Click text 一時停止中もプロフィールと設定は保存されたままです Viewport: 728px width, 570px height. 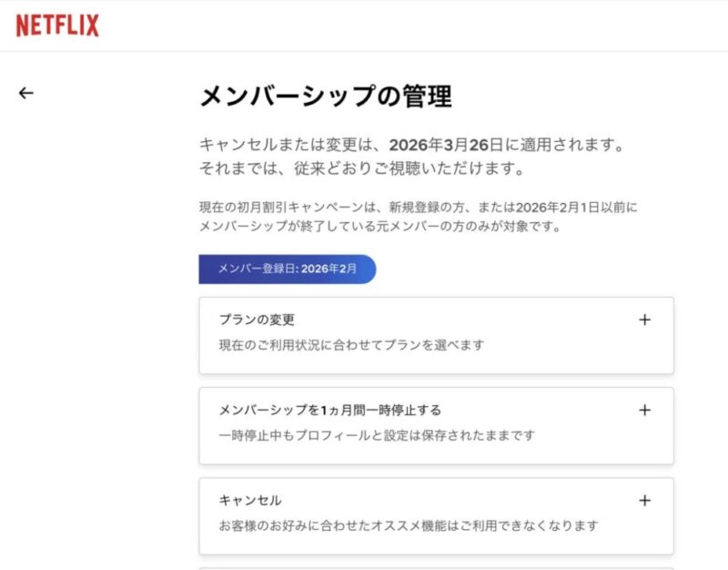[377, 435]
